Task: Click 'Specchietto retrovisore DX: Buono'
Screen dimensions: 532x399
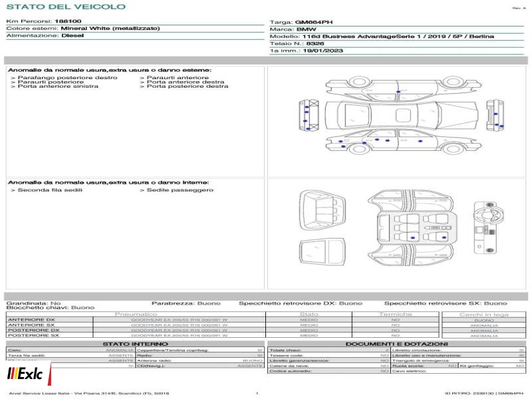Action: (301, 303)
